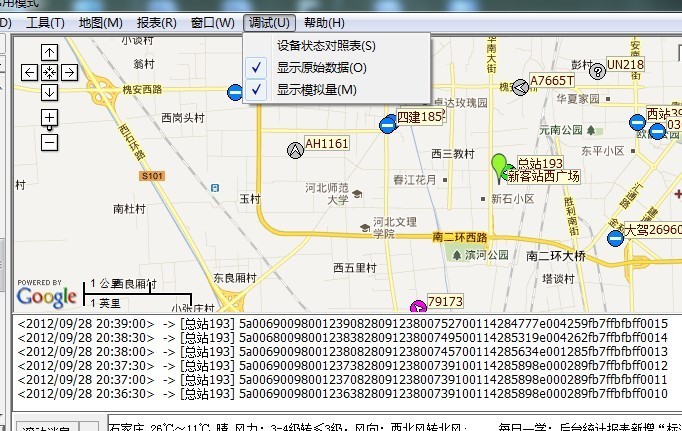Viewport: 682px width, 431px height.
Task: Zoom out the map with minus button
Action: (x=50, y=141)
